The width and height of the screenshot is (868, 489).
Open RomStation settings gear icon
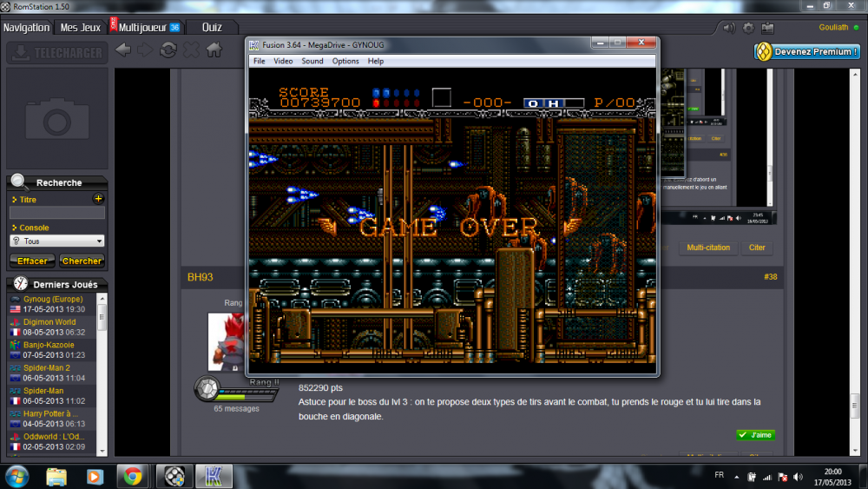[748, 28]
